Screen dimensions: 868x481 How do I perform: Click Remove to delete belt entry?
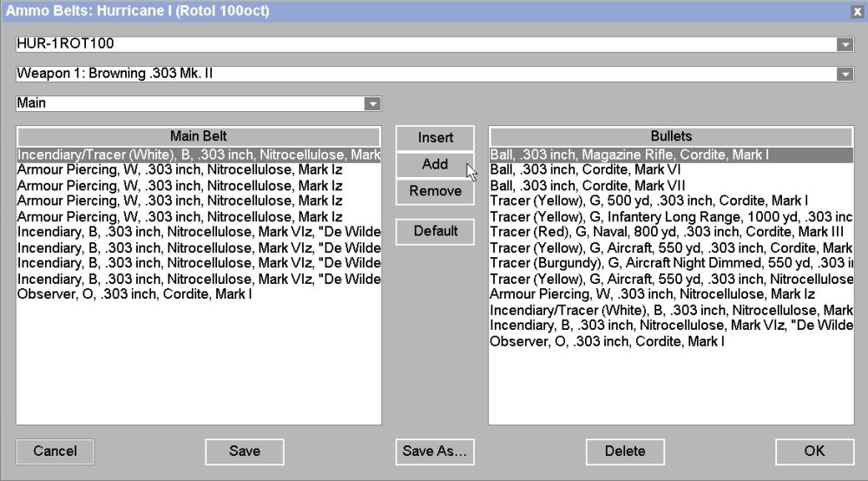[435, 191]
